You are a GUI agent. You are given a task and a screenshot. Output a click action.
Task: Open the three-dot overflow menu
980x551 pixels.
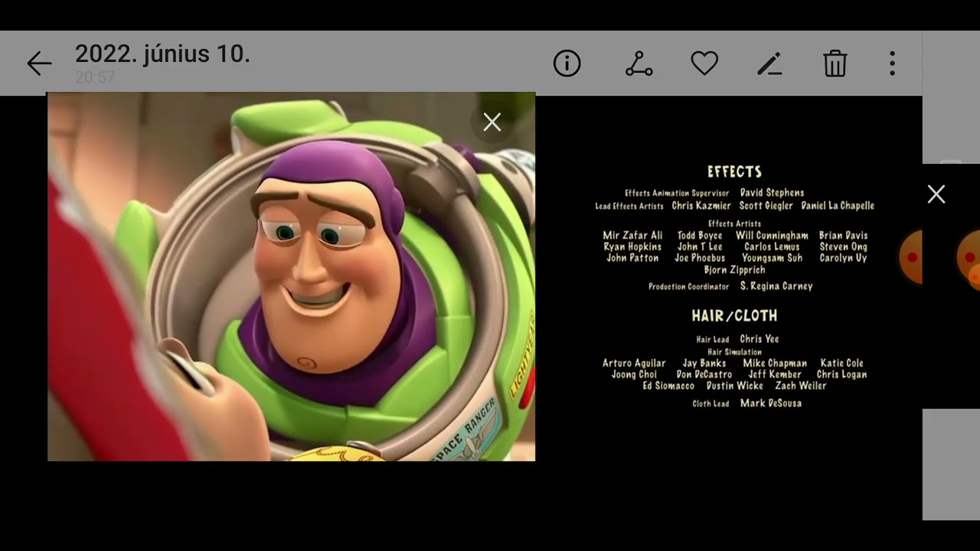click(x=892, y=64)
